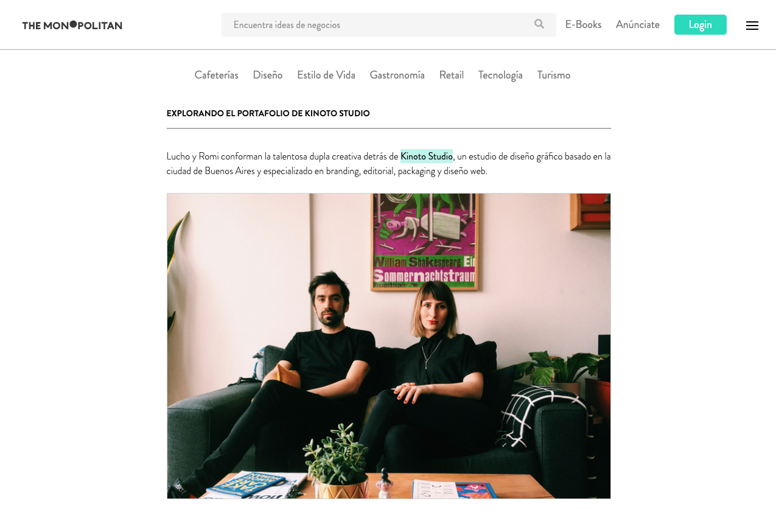The height and width of the screenshot is (532, 776).
Task: Open the hamburger menu icon
Action: click(752, 26)
